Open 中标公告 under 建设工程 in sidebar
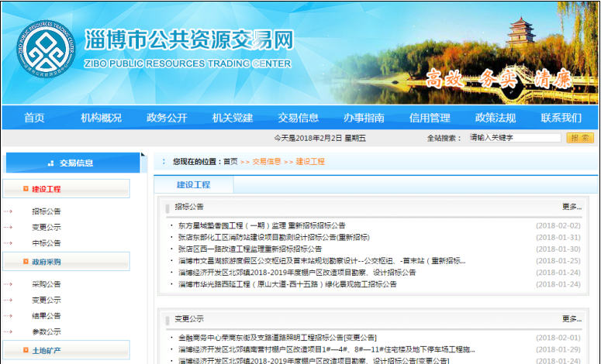 click(x=47, y=243)
